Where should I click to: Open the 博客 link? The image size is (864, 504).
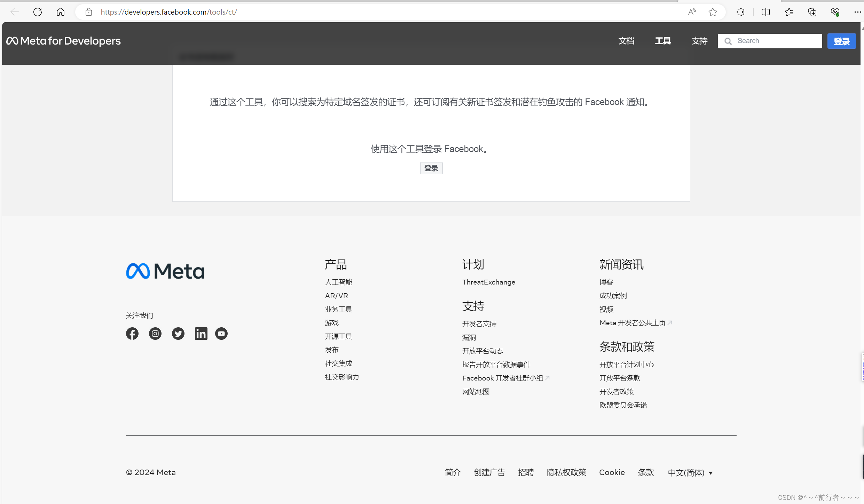(x=606, y=282)
